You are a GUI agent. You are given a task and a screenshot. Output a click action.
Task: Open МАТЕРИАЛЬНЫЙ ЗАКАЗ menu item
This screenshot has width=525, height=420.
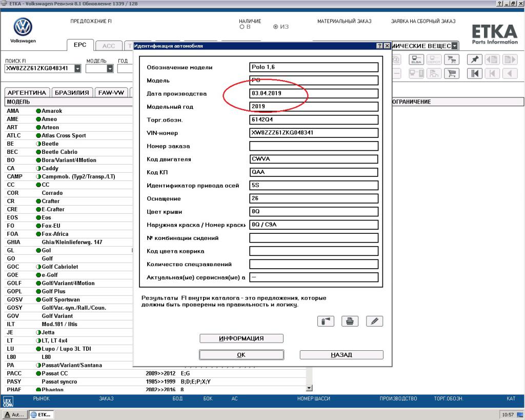(x=344, y=21)
